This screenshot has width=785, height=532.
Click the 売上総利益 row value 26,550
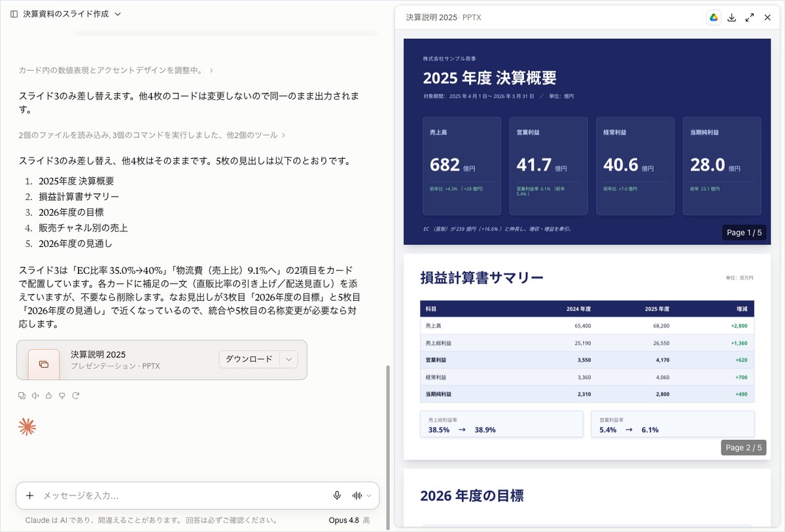(x=661, y=342)
